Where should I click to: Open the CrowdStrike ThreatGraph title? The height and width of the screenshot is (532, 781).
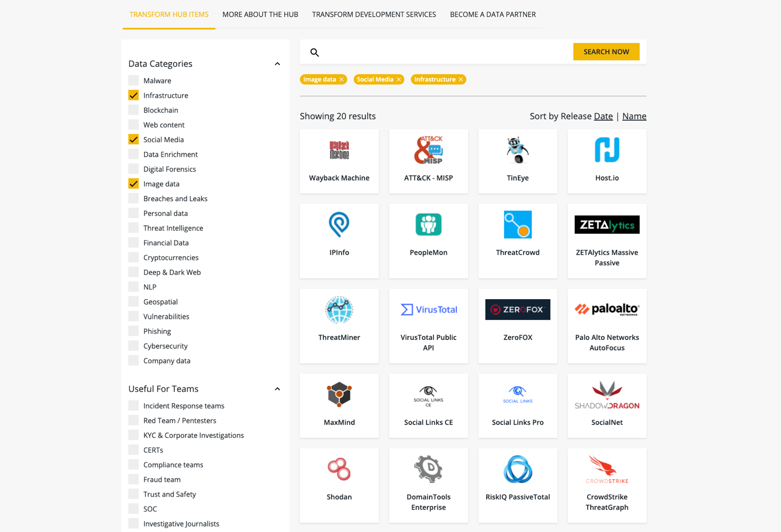[x=607, y=502]
